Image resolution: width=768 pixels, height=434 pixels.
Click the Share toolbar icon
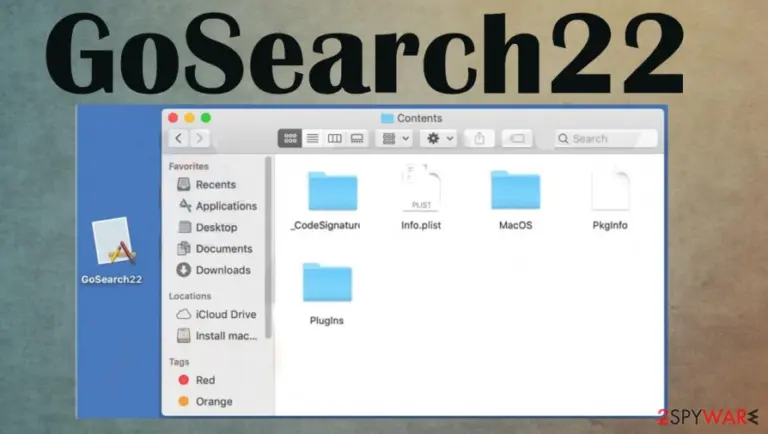tap(479, 139)
